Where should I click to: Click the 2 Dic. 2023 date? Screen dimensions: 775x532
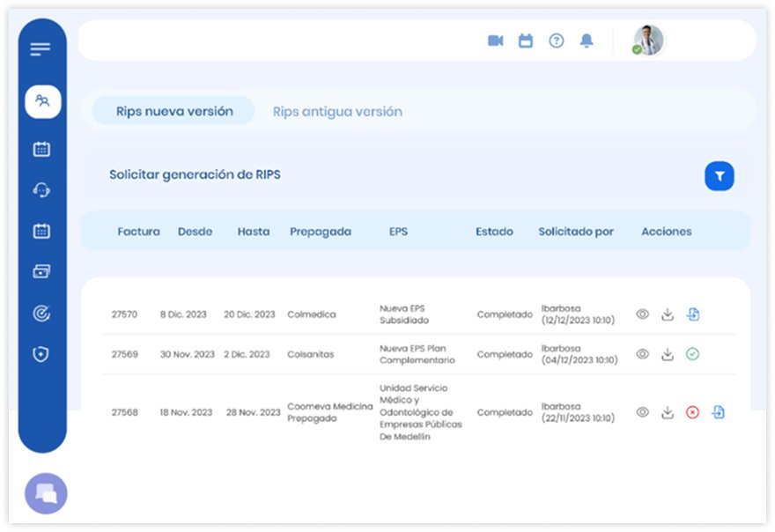pyautogui.click(x=247, y=354)
